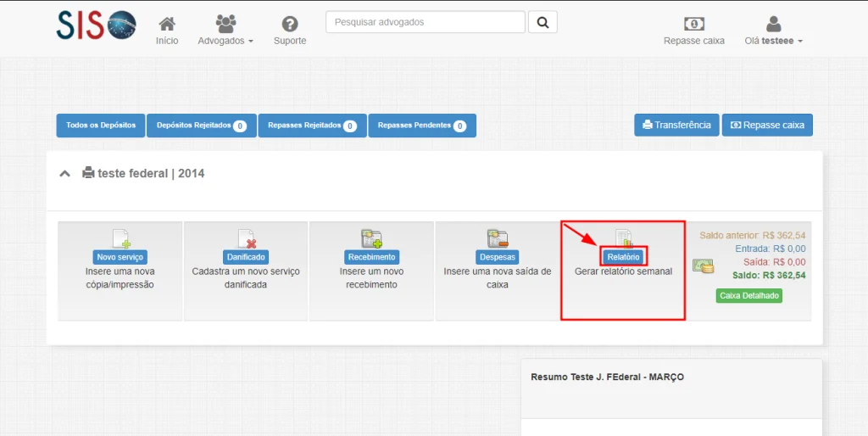Click the Saldo: R$ 362,54 text
868x436 pixels.
(768, 275)
